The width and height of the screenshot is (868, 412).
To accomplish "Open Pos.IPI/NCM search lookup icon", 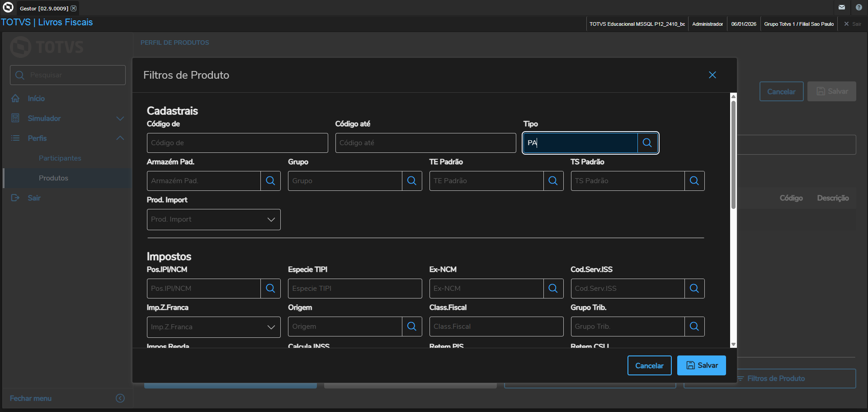I will (270, 289).
